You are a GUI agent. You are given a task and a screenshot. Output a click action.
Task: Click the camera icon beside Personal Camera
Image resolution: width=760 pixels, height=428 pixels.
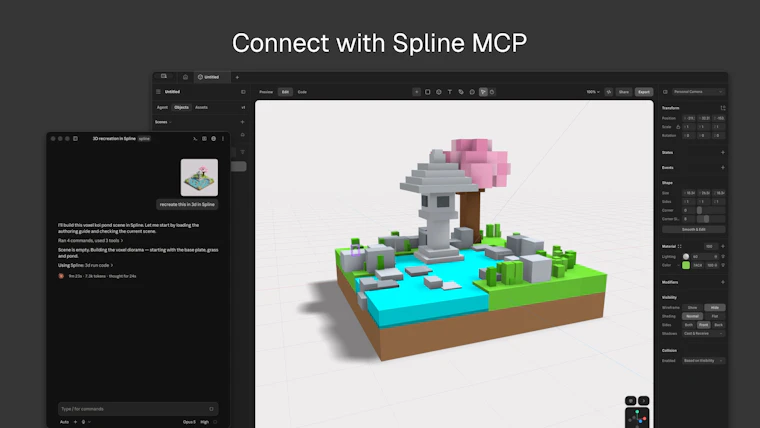665,92
